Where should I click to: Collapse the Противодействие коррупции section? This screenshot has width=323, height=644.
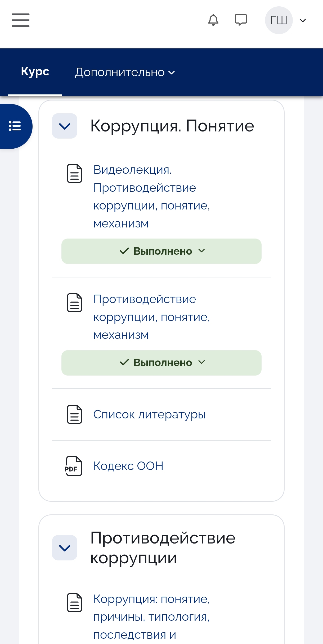click(65, 548)
